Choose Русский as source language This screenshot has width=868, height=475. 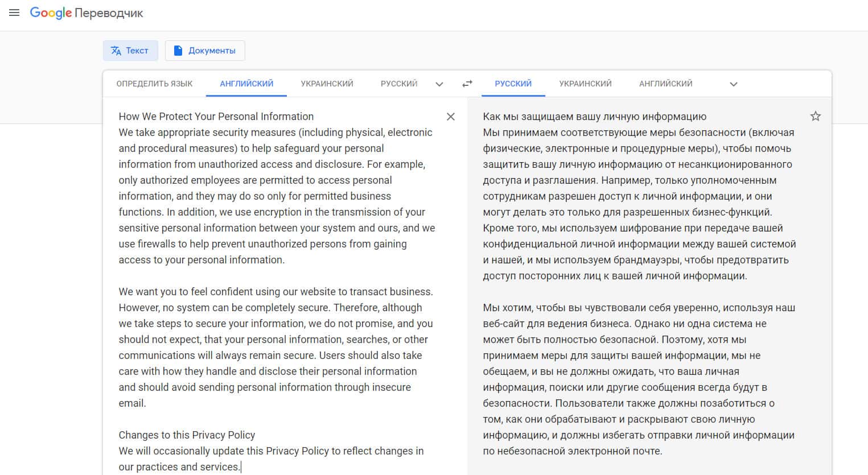point(399,84)
